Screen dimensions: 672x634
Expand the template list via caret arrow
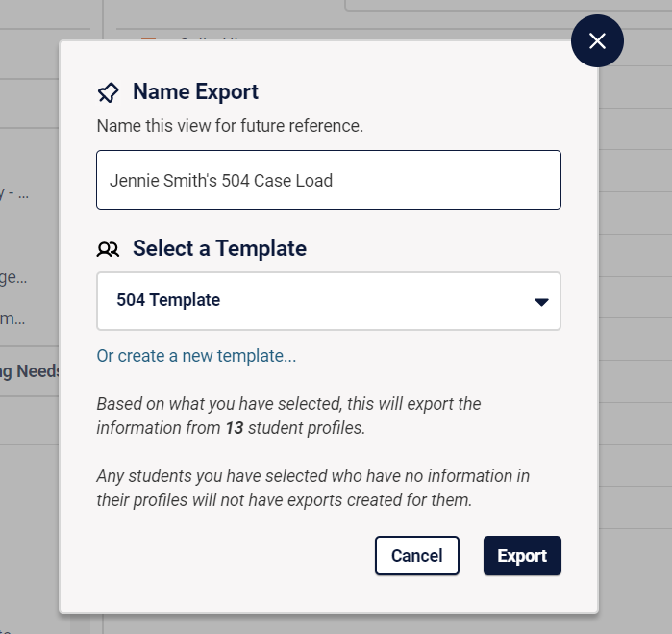[x=541, y=302]
